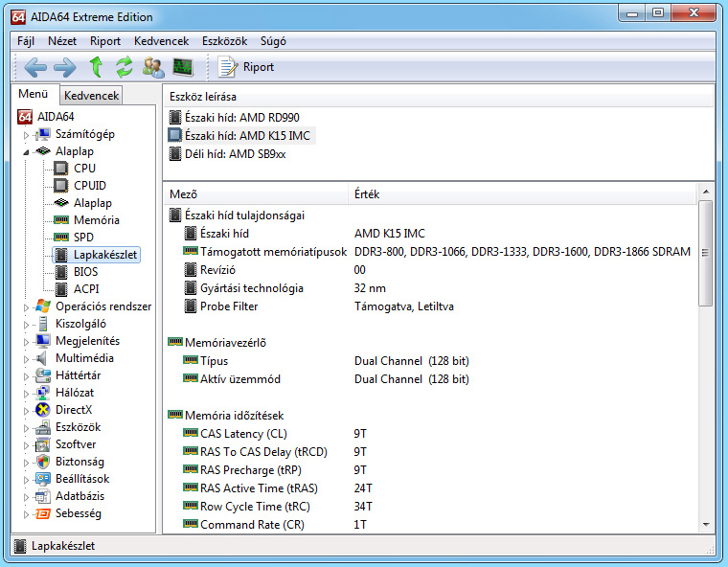
Task: Click the back navigation arrow
Action: point(35,67)
